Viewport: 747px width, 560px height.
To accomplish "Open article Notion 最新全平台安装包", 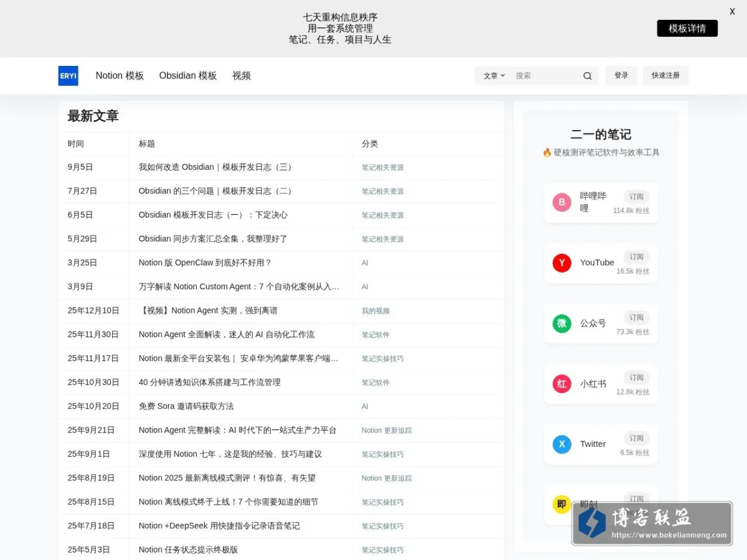I will pyautogui.click(x=239, y=359).
